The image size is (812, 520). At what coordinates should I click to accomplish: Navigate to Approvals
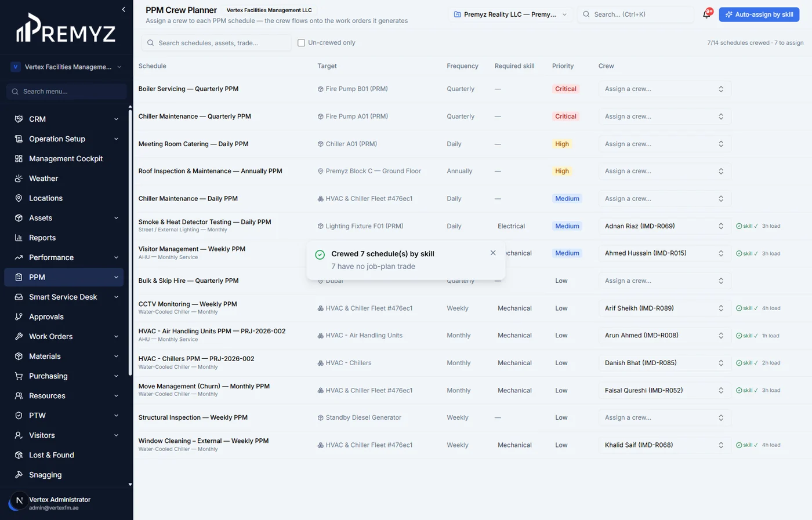coord(64,317)
